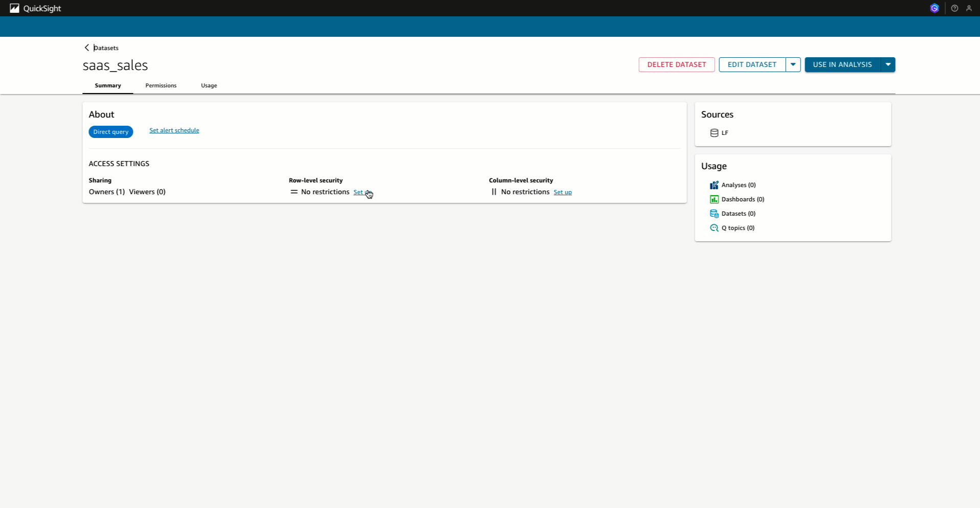This screenshot has height=508, width=980.
Task: Open the user account icon
Action: point(969,8)
